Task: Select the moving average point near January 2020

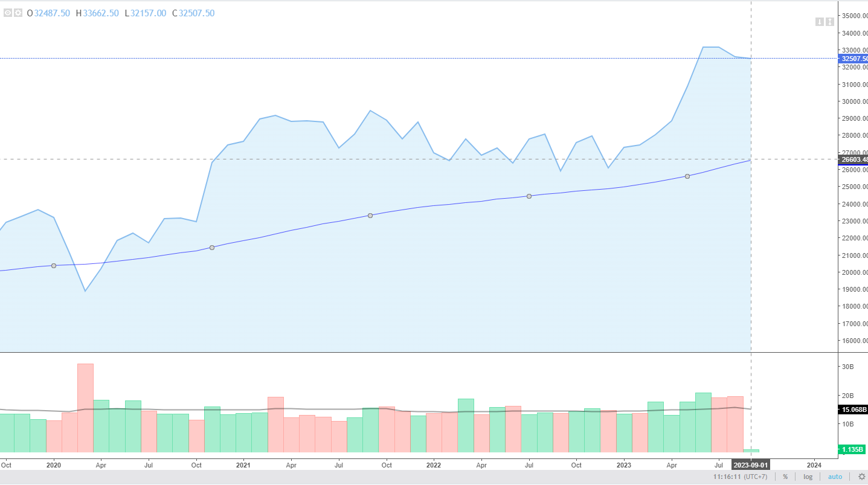Action: pos(54,266)
